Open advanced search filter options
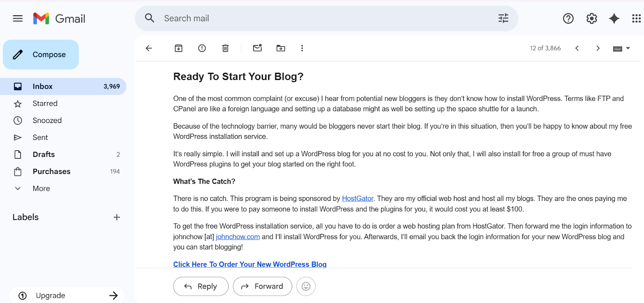This screenshot has height=303, width=644. 503,18
